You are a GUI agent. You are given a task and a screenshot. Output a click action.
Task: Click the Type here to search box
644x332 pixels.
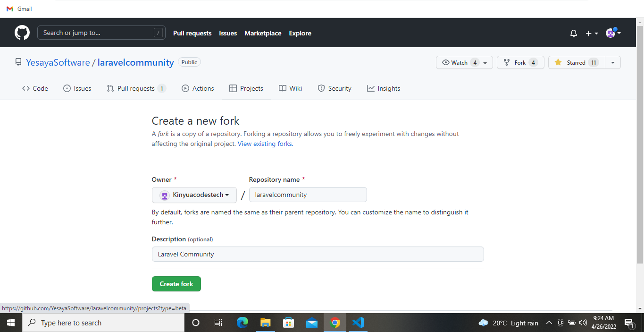click(103, 323)
